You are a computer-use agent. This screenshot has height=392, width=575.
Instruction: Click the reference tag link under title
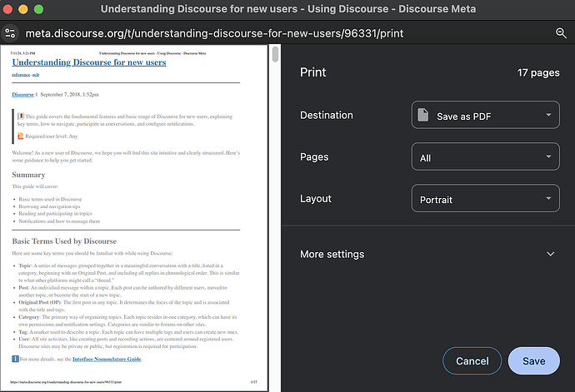point(21,75)
